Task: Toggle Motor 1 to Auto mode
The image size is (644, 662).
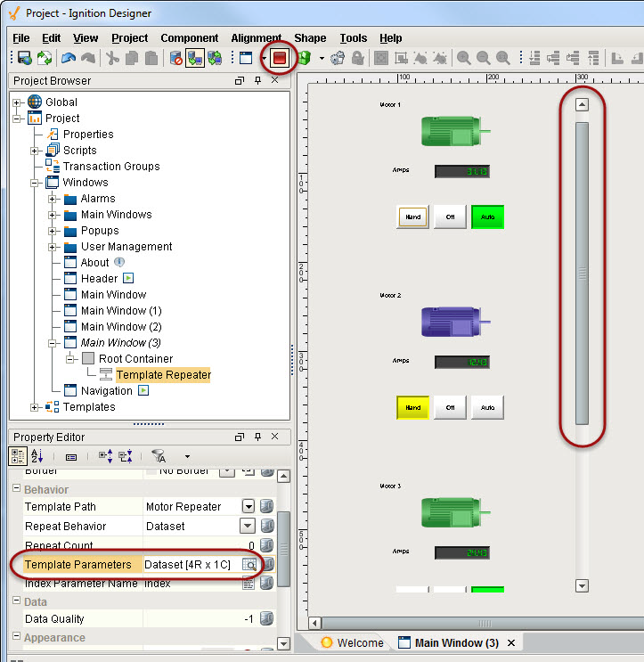Action: click(487, 217)
